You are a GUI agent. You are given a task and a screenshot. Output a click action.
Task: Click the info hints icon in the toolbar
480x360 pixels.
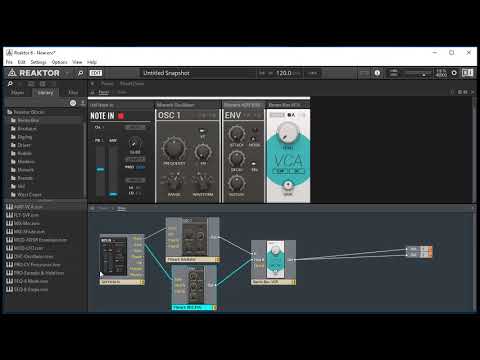(377, 73)
